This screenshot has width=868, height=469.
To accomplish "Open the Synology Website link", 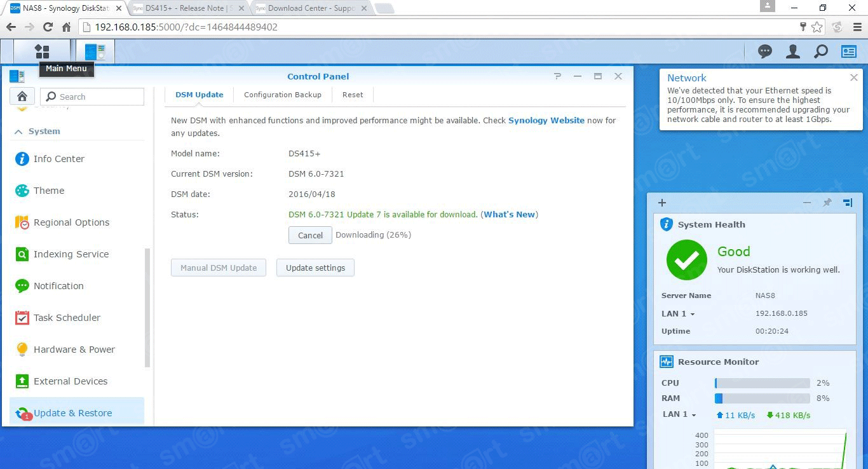I will click(x=546, y=120).
